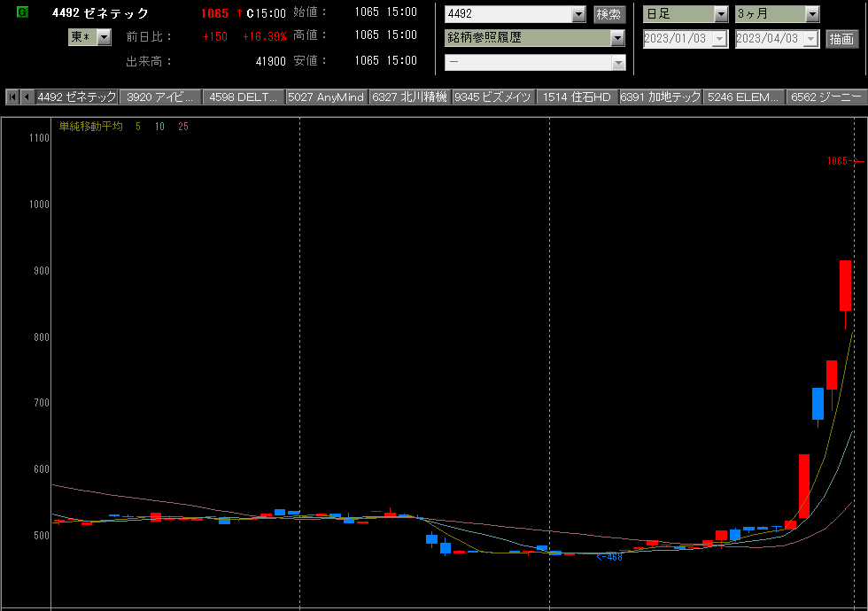Click the green G market icon
The width and height of the screenshot is (868, 611).
pos(22,12)
